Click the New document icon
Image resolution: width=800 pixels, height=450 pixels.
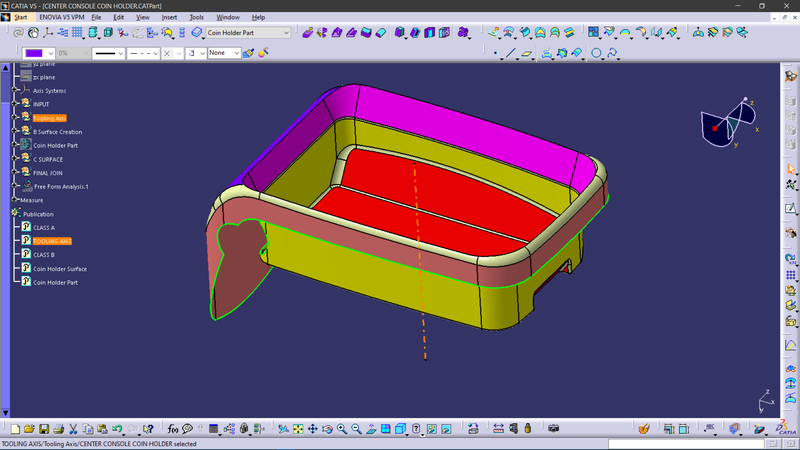tap(15, 429)
